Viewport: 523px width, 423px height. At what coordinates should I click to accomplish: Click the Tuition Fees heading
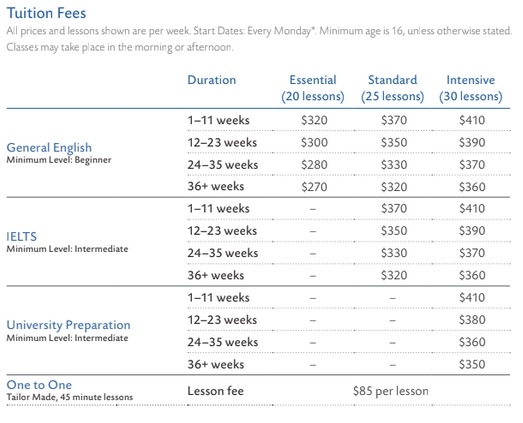pos(46,13)
